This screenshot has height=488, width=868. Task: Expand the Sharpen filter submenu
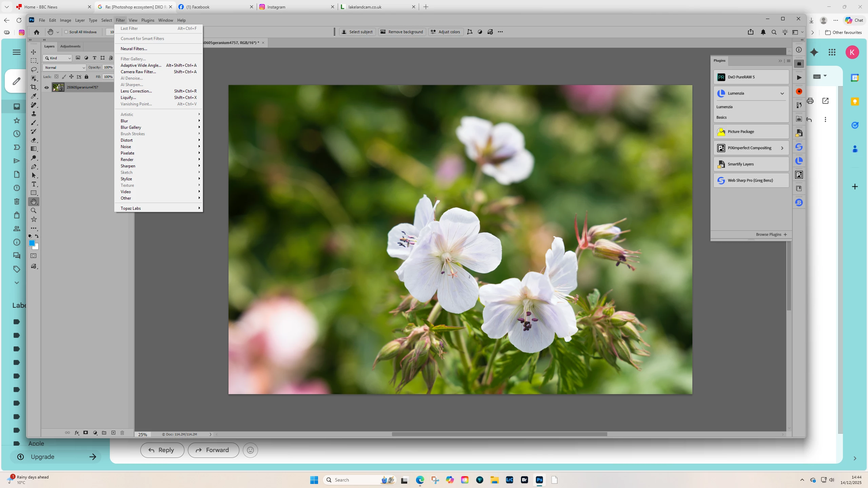(x=158, y=166)
